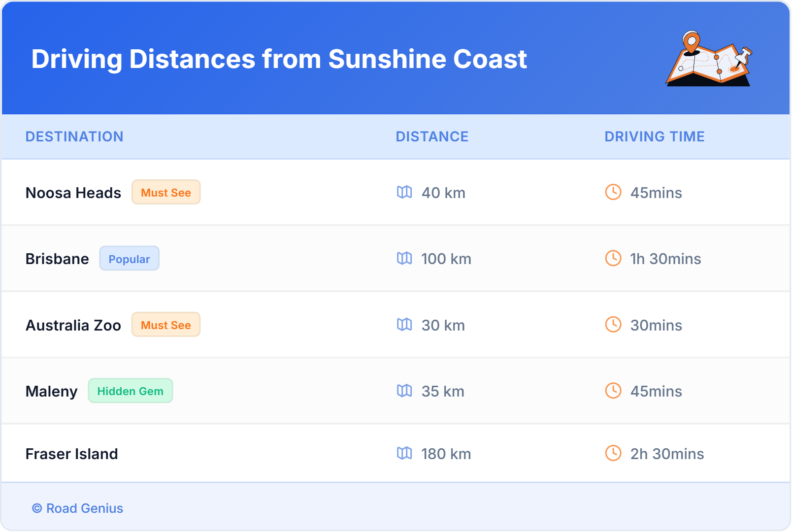Open the Road Genius copyright link
This screenshot has width=792, height=532.
click(x=78, y=508)
